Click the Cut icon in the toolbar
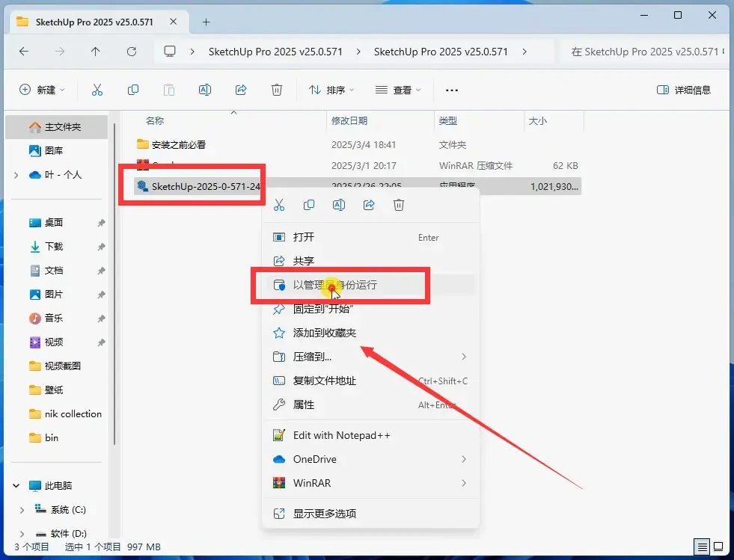Image resolution: width=734 pixels, height=560 pixels. coord(97,90)
